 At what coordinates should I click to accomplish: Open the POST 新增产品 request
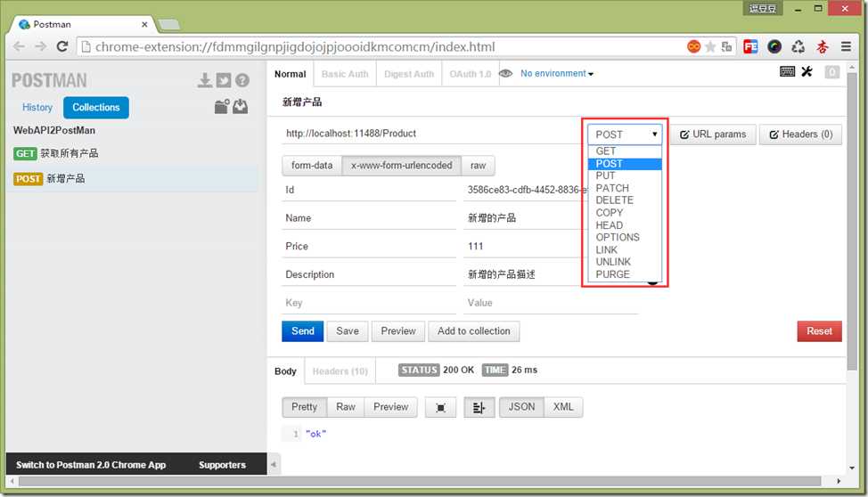click(133, 179)
